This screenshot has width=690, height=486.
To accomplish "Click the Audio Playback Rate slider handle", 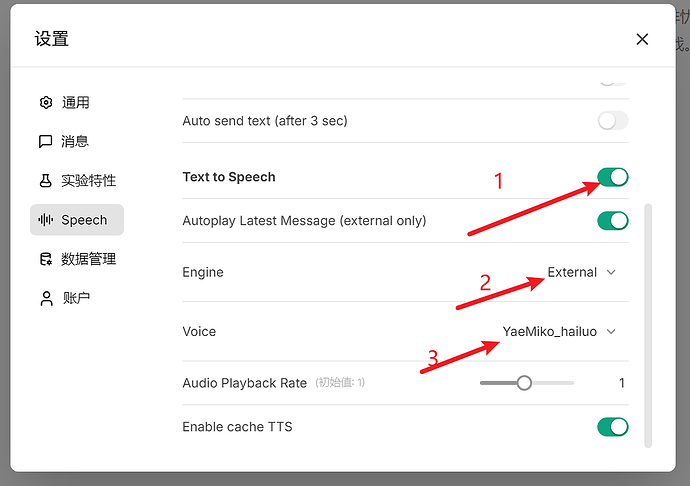I will [x=524, y=383].
